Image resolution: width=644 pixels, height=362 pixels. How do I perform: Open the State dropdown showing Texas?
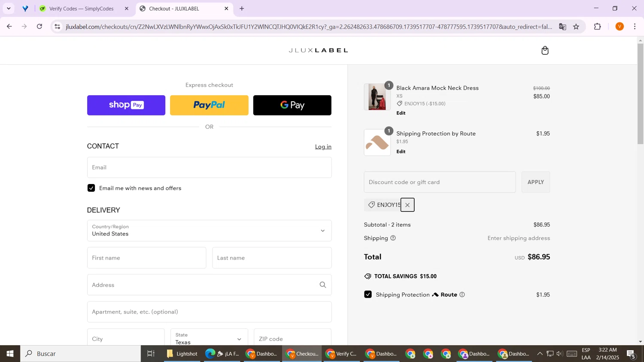[209, 338]
